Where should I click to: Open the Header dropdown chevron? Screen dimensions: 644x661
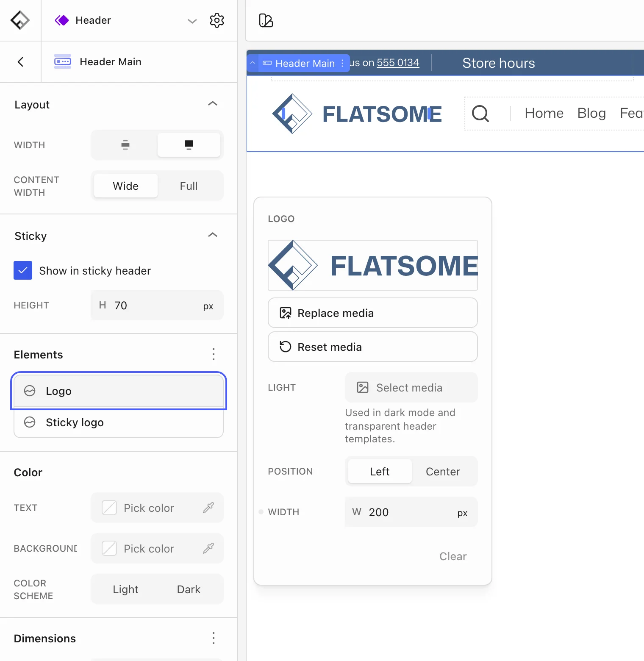point(192,21)
